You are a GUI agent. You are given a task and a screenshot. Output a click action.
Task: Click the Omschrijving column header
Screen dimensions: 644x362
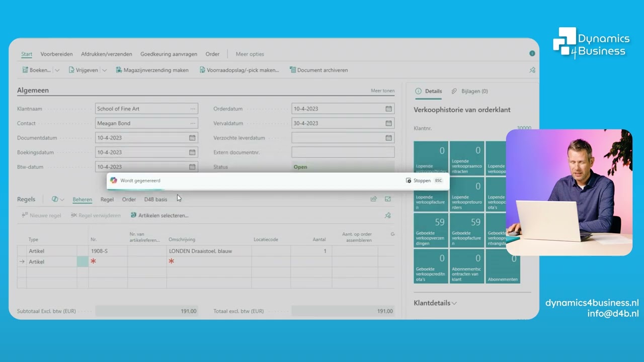tap(182, 240)
